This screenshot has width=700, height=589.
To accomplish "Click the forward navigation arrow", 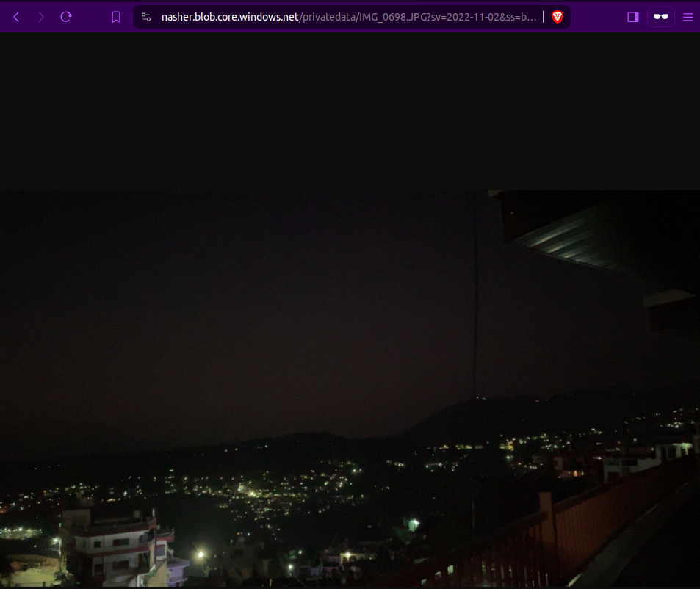I will tap(41, 17).
